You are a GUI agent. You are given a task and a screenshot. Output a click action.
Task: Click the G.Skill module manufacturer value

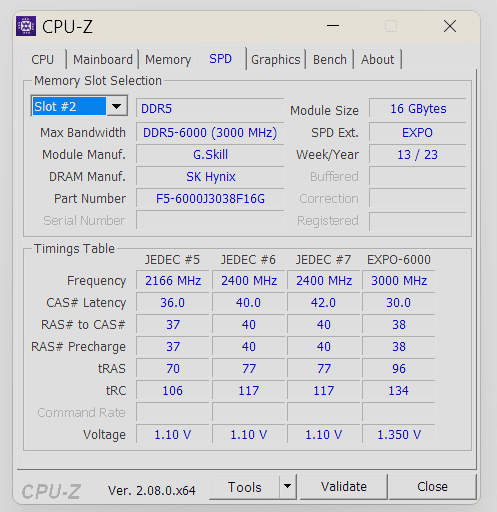pyautogui.click(x=210, y=155)
